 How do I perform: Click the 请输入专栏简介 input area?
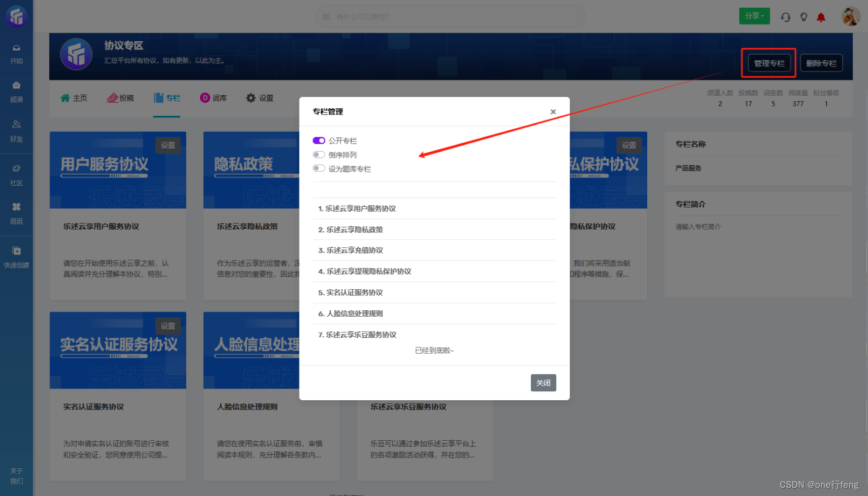[758, 227]
